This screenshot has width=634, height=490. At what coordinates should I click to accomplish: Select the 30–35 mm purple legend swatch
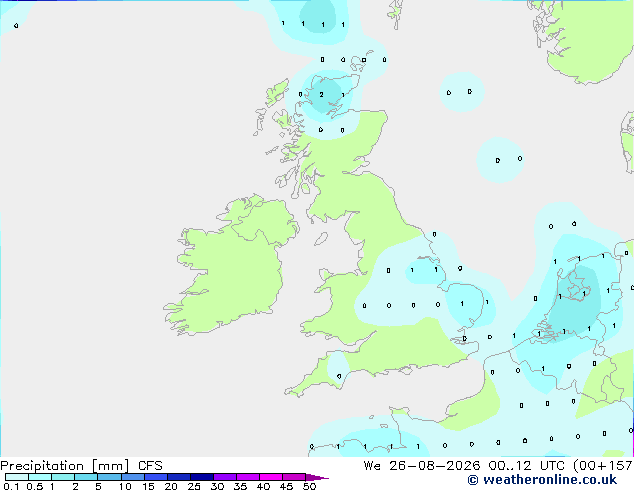(x=225, y=477)
